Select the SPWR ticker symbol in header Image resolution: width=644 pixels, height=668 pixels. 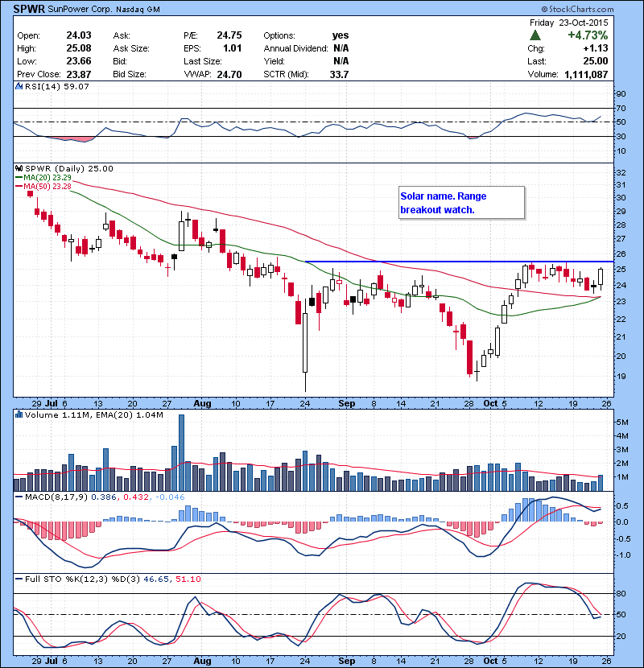click(28, 9)
